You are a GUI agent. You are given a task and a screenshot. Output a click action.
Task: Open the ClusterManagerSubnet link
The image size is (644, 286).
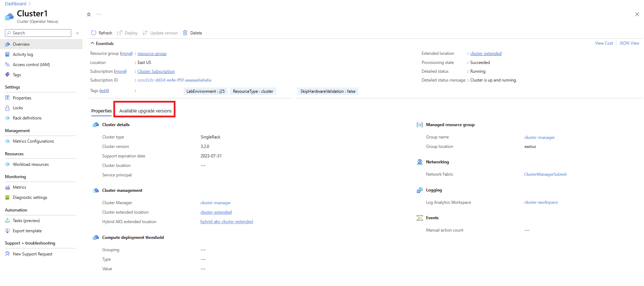(x=545, y=174)
